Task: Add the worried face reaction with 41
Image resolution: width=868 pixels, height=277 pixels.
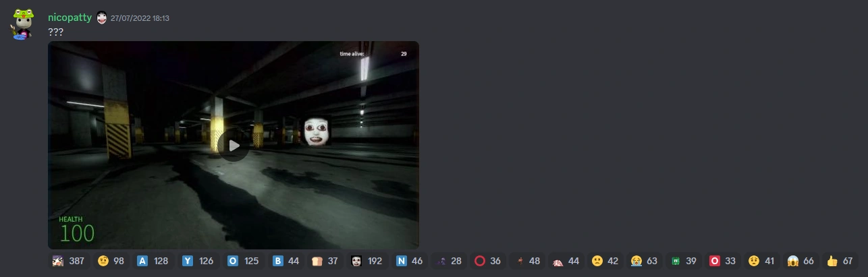Action: pyautogui.click(x=762, y=261)
